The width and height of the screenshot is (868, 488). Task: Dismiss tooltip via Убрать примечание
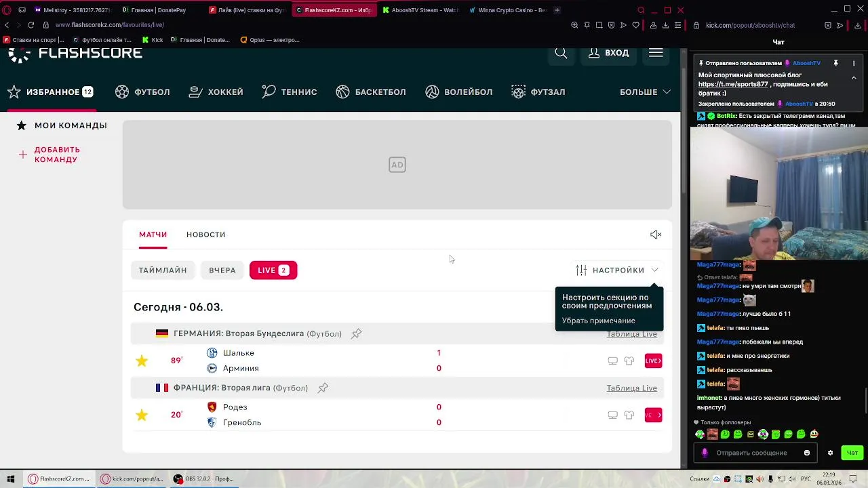coord(598,321)
